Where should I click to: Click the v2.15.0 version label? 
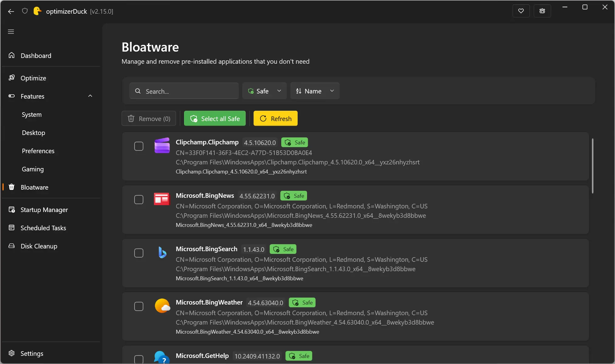[101, 12]
